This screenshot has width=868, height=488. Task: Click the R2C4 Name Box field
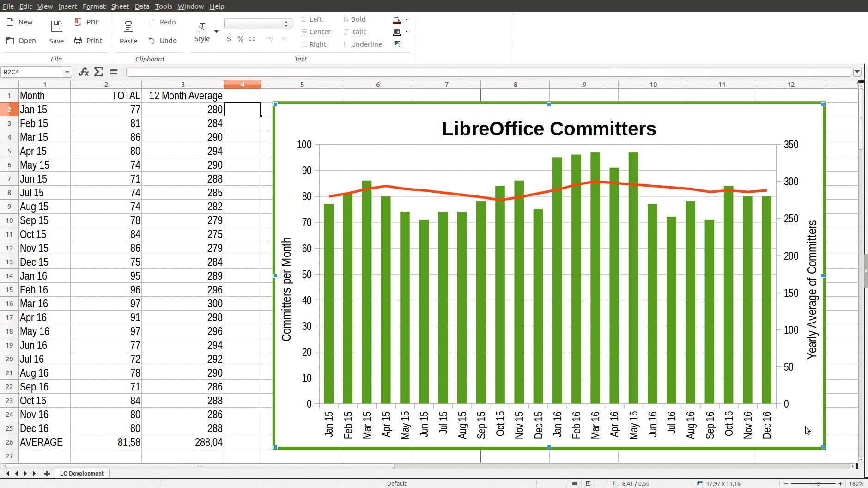click(32, 72)
